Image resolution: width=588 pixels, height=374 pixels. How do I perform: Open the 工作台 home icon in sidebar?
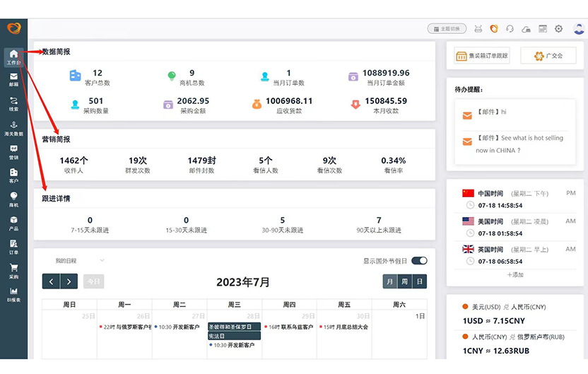[13, 57]
